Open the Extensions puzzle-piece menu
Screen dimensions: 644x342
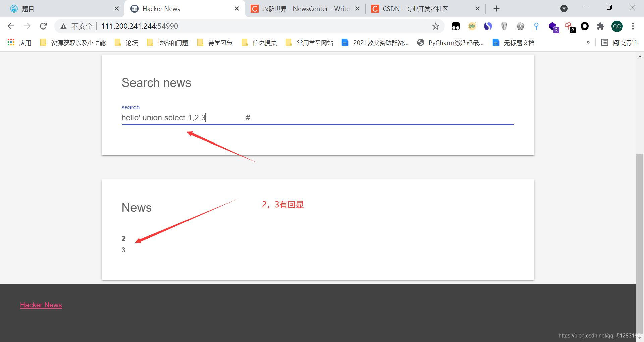(x=601, y=26)
